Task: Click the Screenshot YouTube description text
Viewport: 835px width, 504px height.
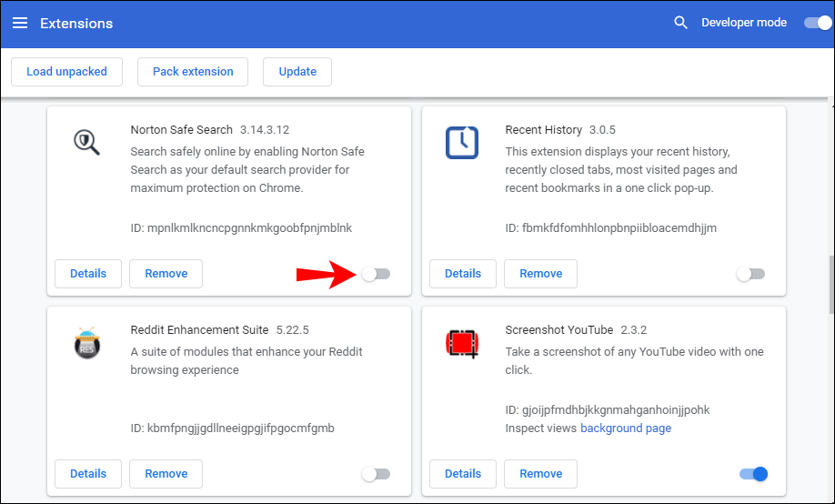Action: click(x=635, y=360)
